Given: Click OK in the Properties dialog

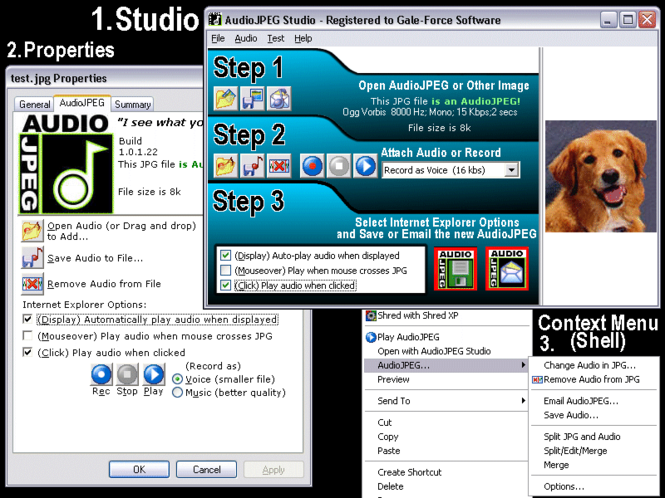Looking at the screenshot, I should tap(139, 470).
